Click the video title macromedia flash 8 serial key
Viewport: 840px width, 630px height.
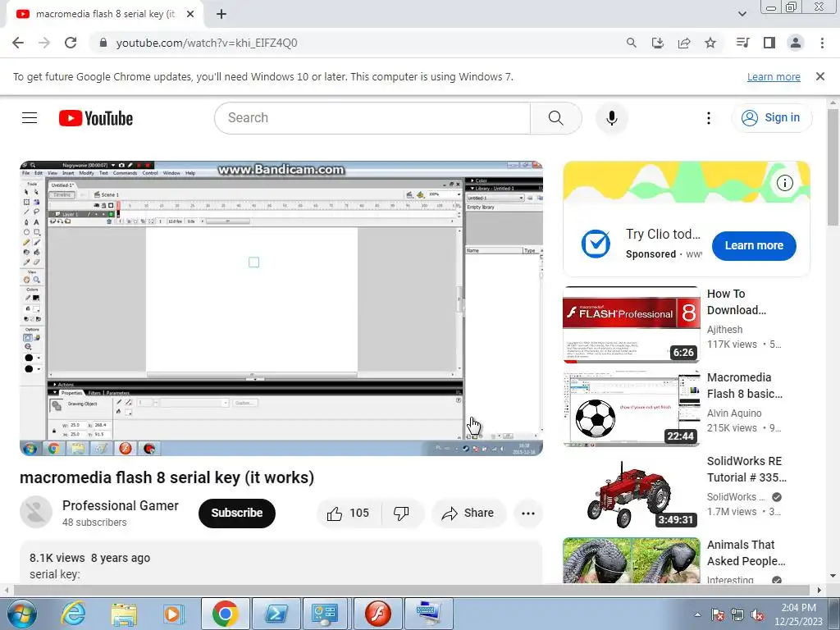tap(167, 477)
